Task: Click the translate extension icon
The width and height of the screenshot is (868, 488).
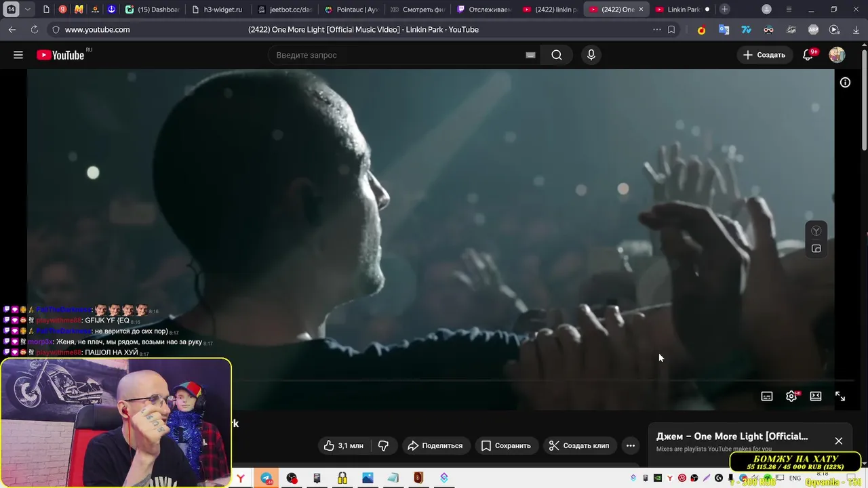Action: 724,30
